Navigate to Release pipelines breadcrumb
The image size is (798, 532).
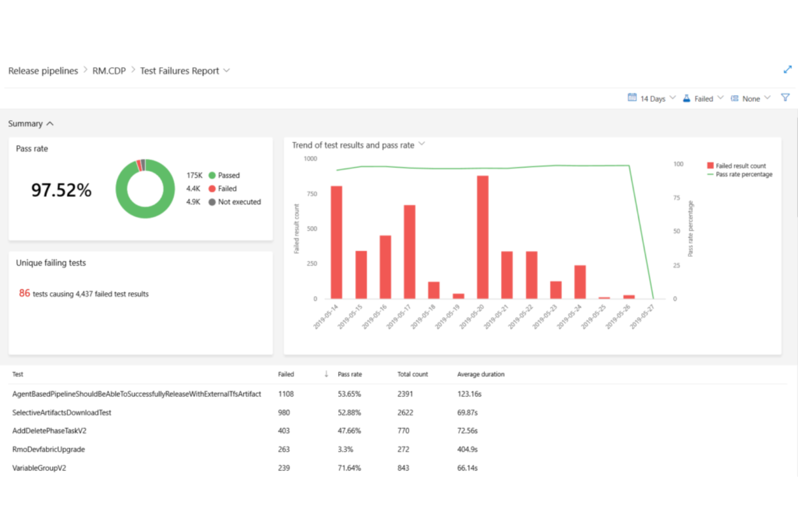[x=43, y=71]
